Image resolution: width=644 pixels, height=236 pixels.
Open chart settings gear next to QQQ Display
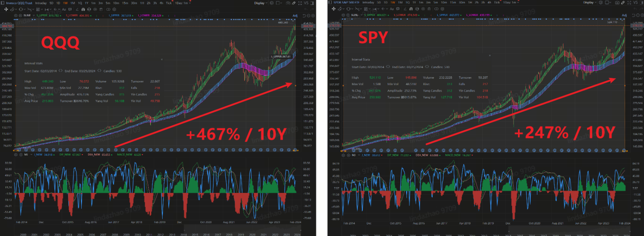[272, 3]
